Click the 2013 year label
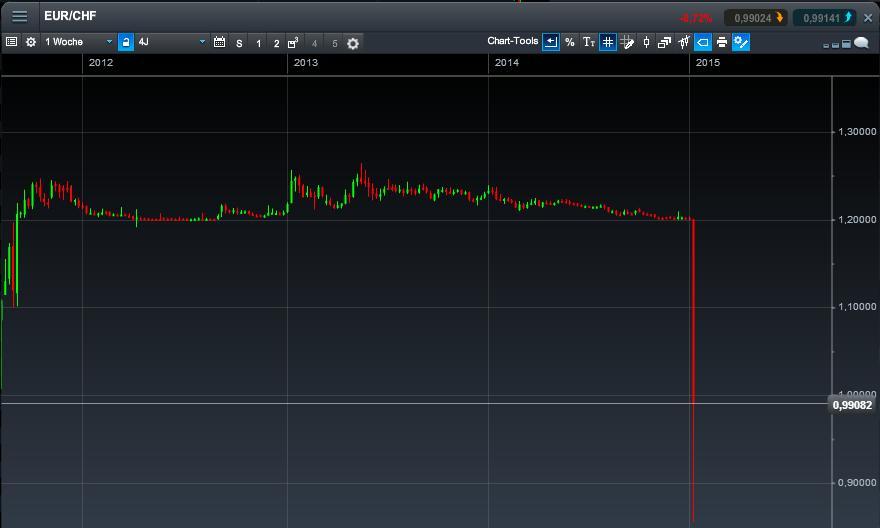The width and height of the screenshot is (880, 528). pyautogui.click(x=306, y=63)
